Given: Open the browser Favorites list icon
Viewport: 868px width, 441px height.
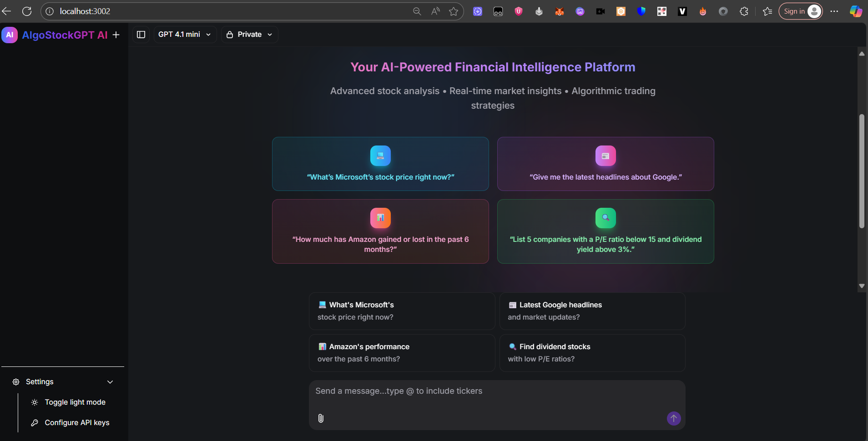Looking at the screenshot, I should pos(767,11).
